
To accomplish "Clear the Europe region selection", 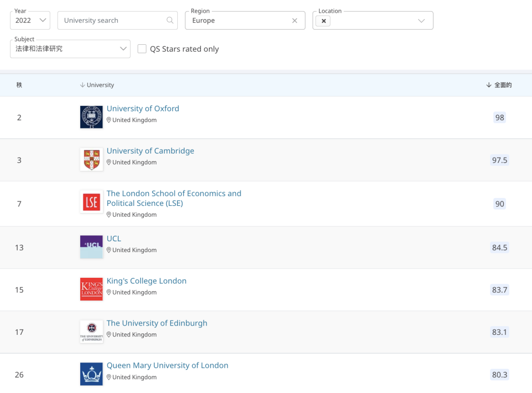I will click(295, 21).
